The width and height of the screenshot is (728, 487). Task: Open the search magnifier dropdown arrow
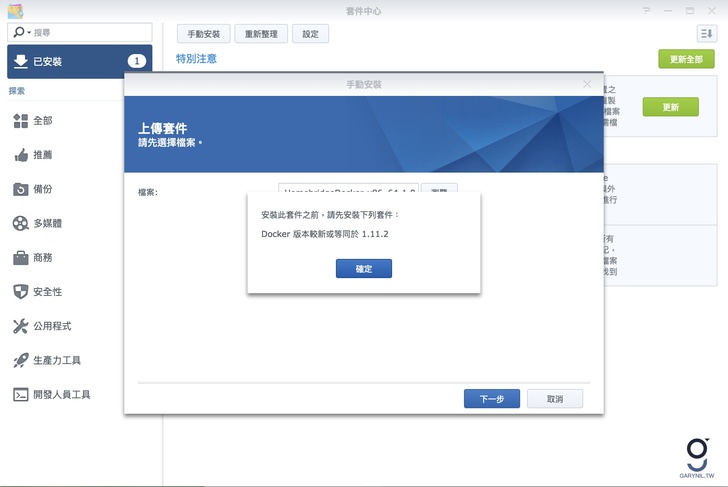29,32
